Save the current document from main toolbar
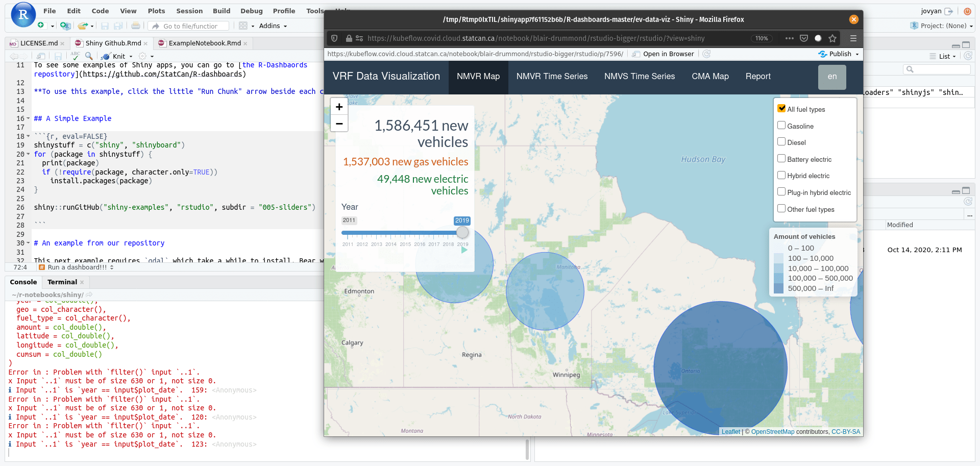 click(x=105, y=26)
